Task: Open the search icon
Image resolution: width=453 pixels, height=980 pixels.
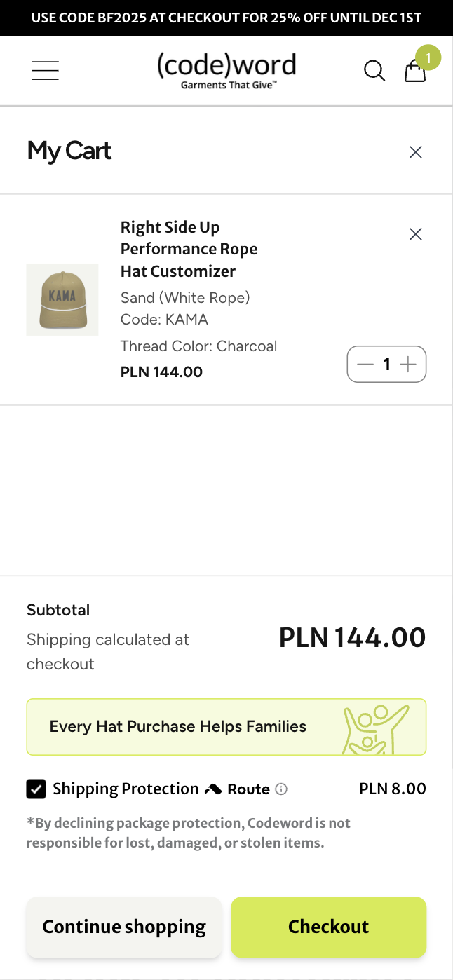Action: click(374, 70)
